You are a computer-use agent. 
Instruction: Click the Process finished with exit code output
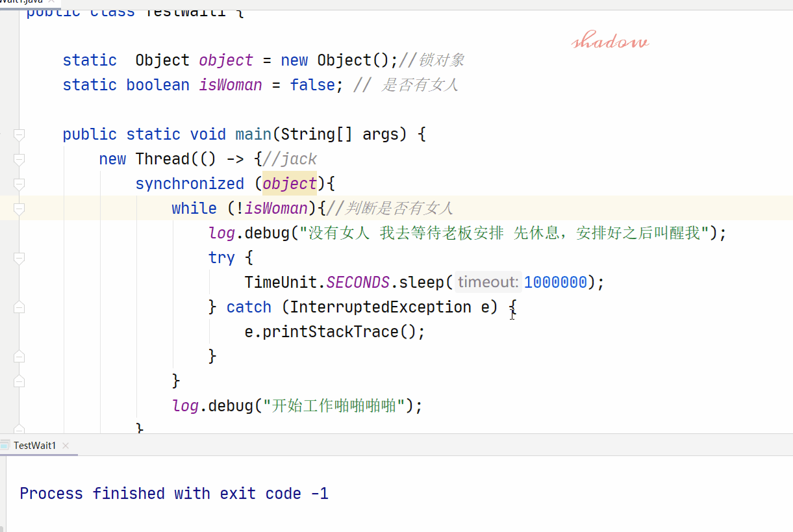[x=174, y=494]
